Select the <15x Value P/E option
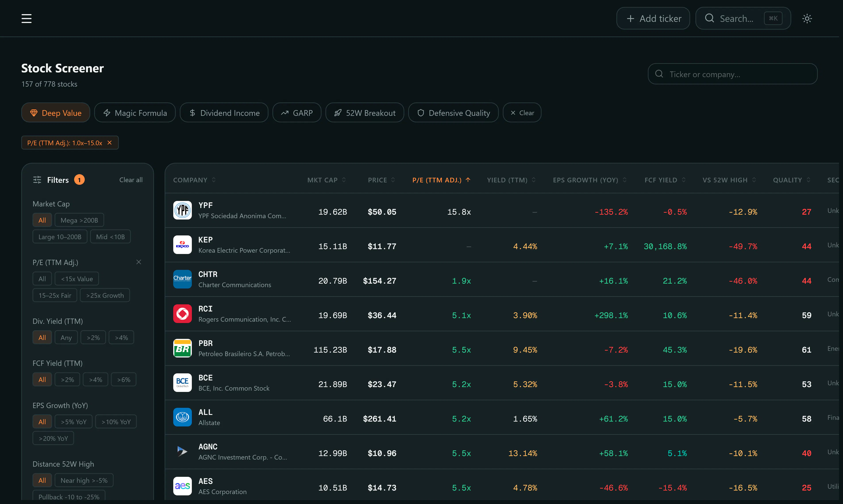The height and width of the screenshot is (504, 843). [x=77, y=279]
